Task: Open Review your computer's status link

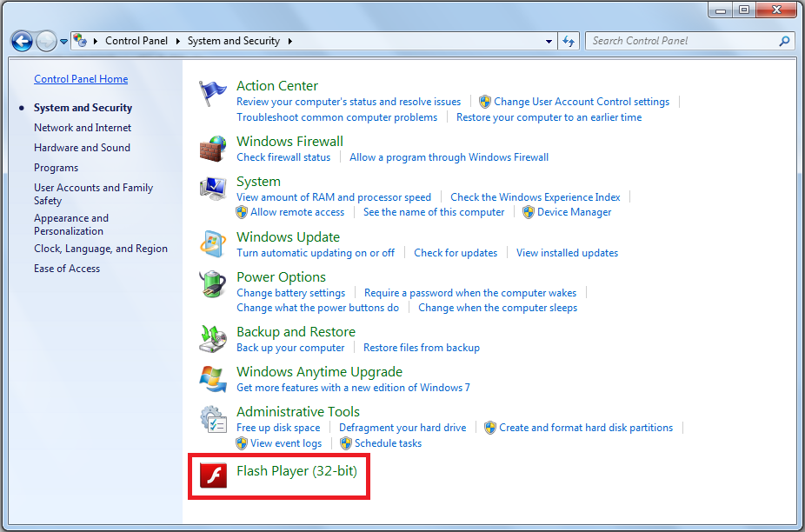Action: click(x=349, y=102)
